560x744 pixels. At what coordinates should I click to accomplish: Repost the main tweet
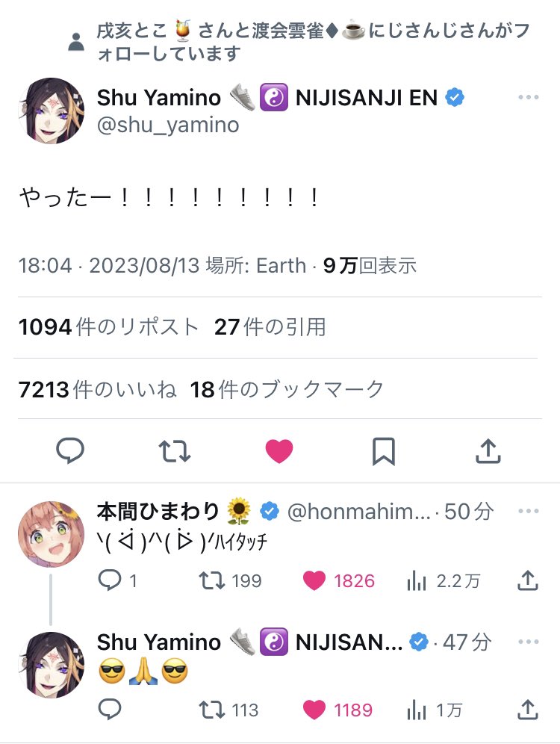click(175, 450)
